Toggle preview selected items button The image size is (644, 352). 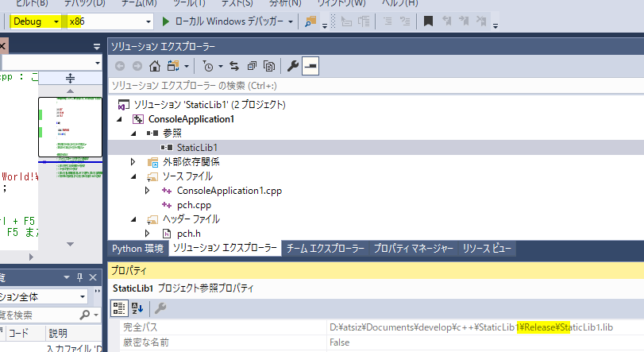click(x=310, y=66)
